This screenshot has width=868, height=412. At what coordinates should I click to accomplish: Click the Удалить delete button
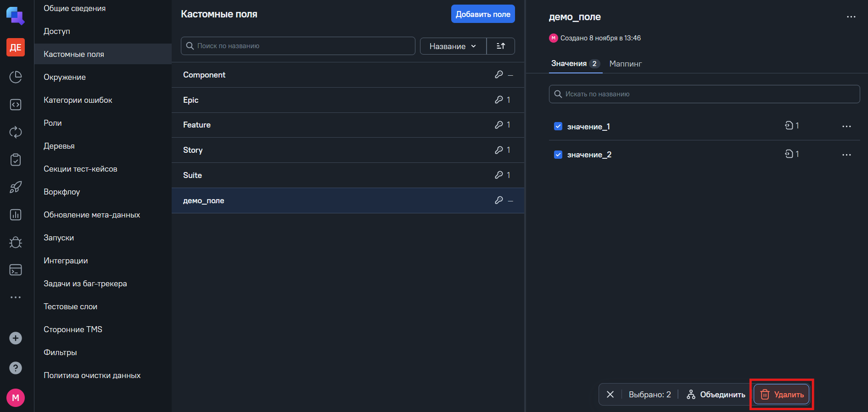pyautogui.click(x=782, y=395)
